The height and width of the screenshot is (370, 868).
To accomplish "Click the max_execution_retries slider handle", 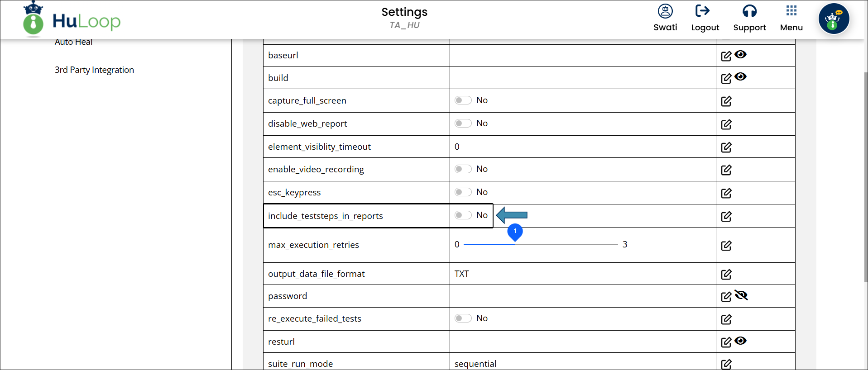I will click(515, 232).
